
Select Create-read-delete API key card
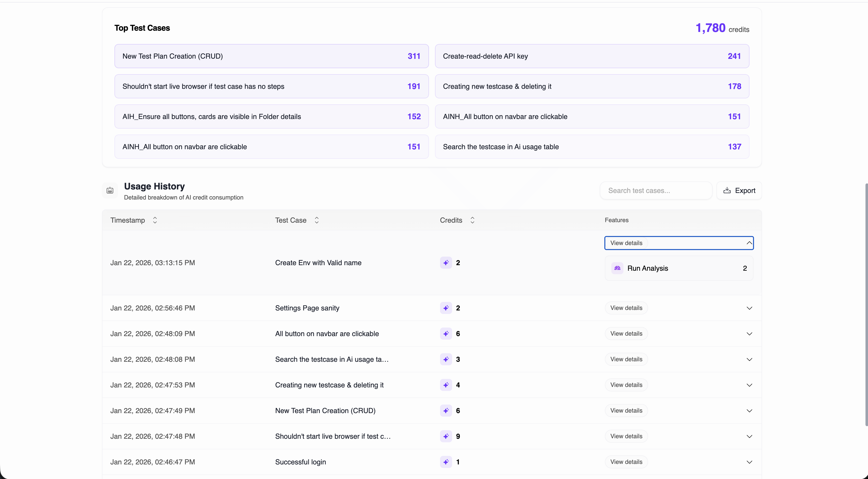[592, 56]
